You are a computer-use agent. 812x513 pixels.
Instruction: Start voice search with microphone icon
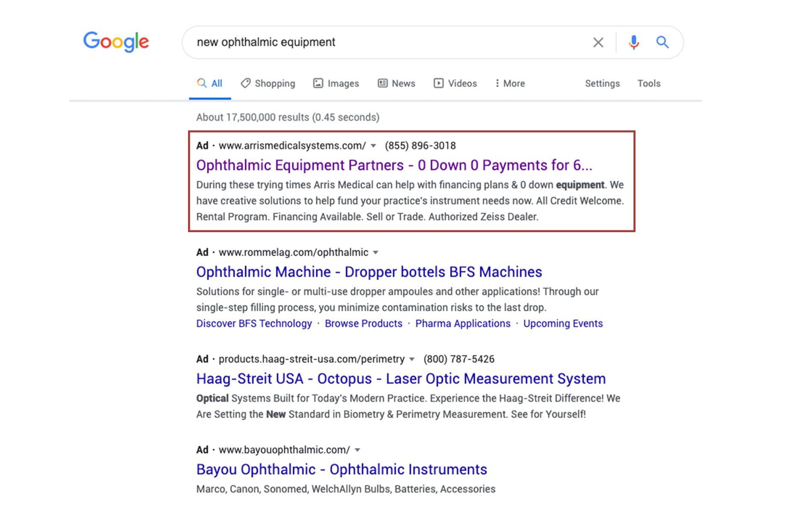(634, 42)
